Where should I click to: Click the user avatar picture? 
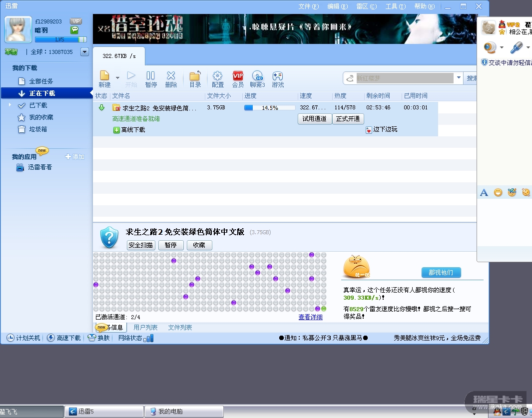click(x=18, y=29)
